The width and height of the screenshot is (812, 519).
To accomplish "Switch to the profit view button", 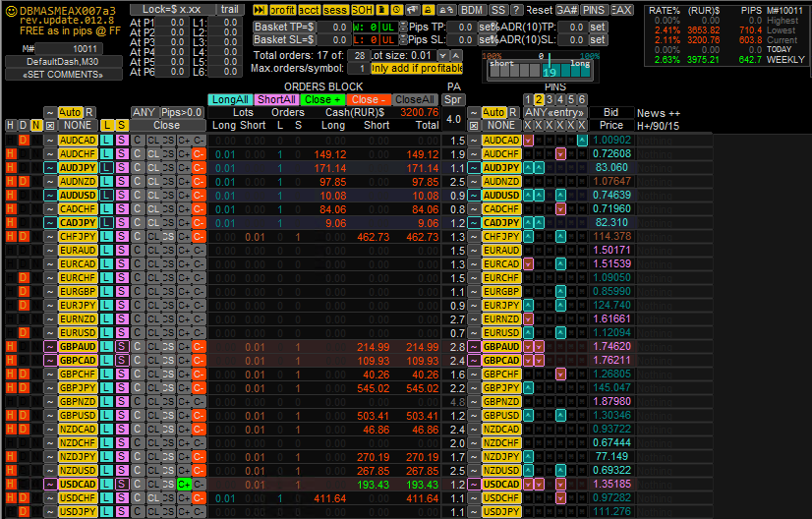I will 283,10.
